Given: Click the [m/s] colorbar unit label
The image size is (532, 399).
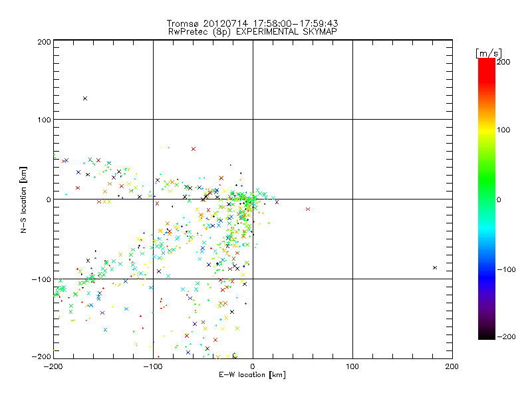Looking at the screenshot, I should click(x=489, y=53).
